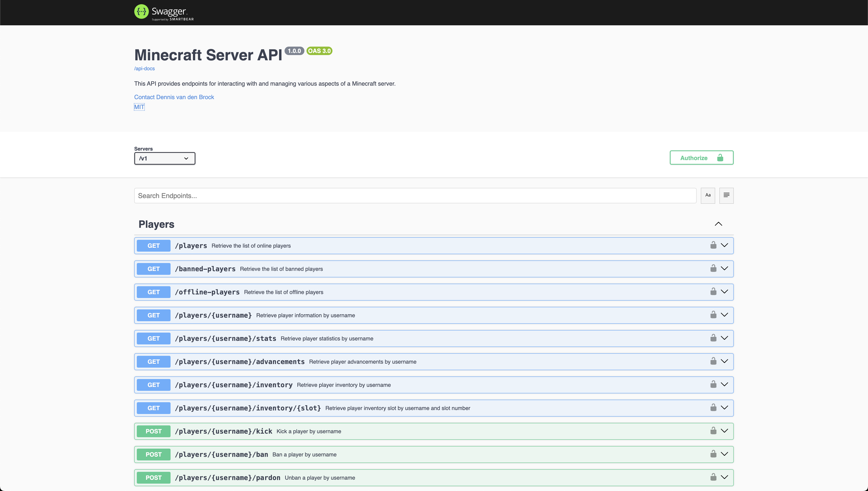
Task: Click the lock icon on /banned-players endpoint
Action: (x=713, y=268)
